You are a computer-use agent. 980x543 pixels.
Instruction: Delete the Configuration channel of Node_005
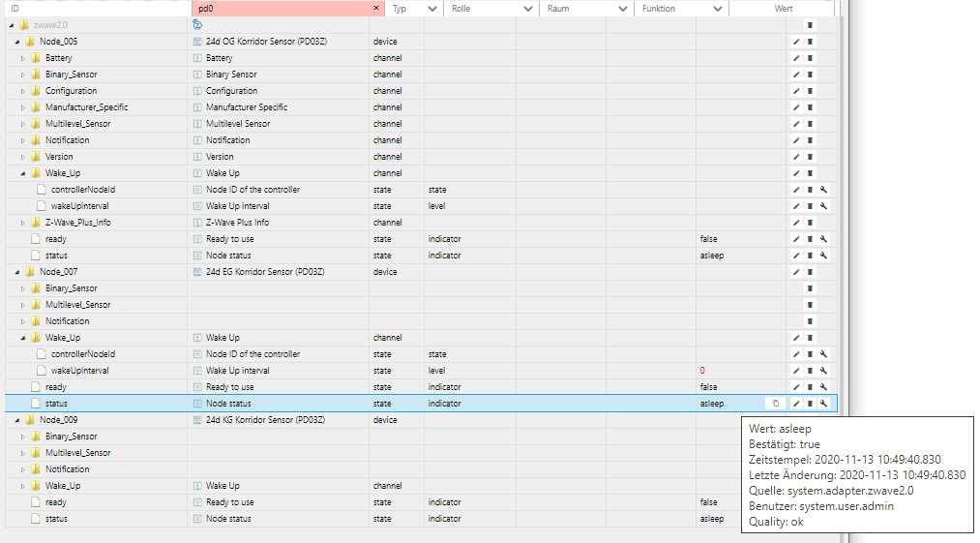point(810,91)
